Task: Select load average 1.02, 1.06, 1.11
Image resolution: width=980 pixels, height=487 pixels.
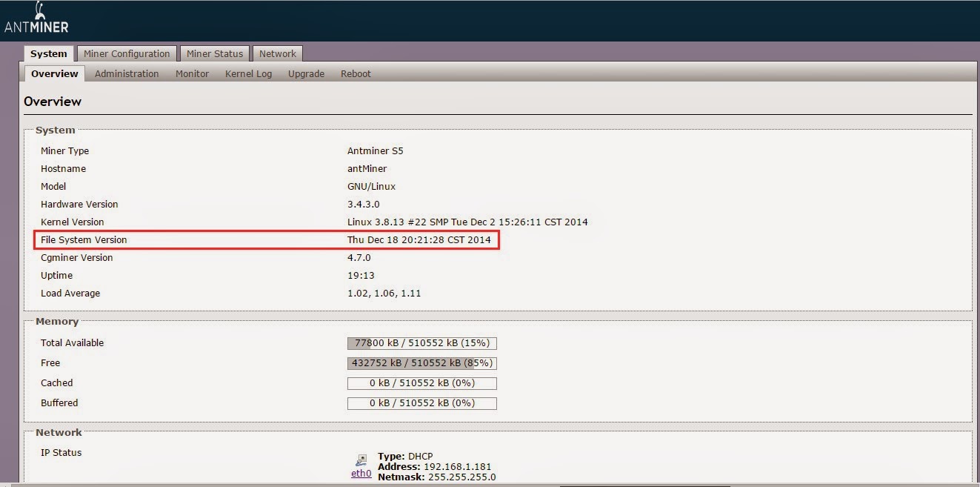Action: [x=384, y=293]
